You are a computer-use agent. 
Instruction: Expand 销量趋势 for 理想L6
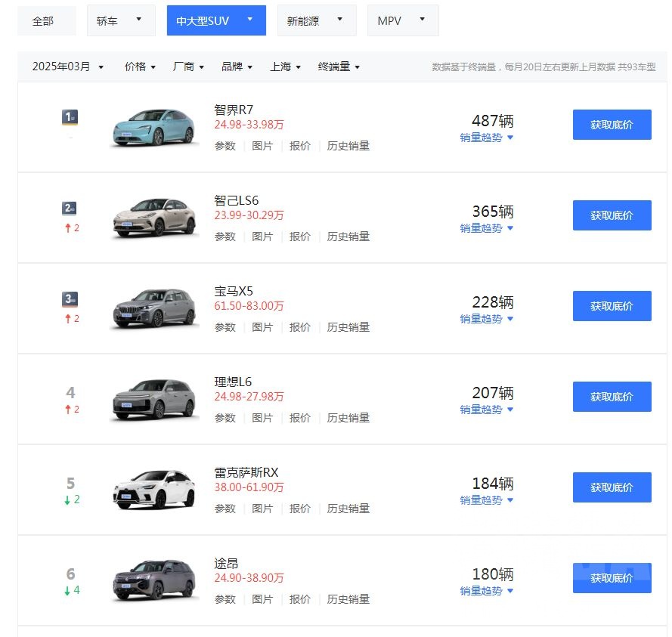tap(486, 410)
